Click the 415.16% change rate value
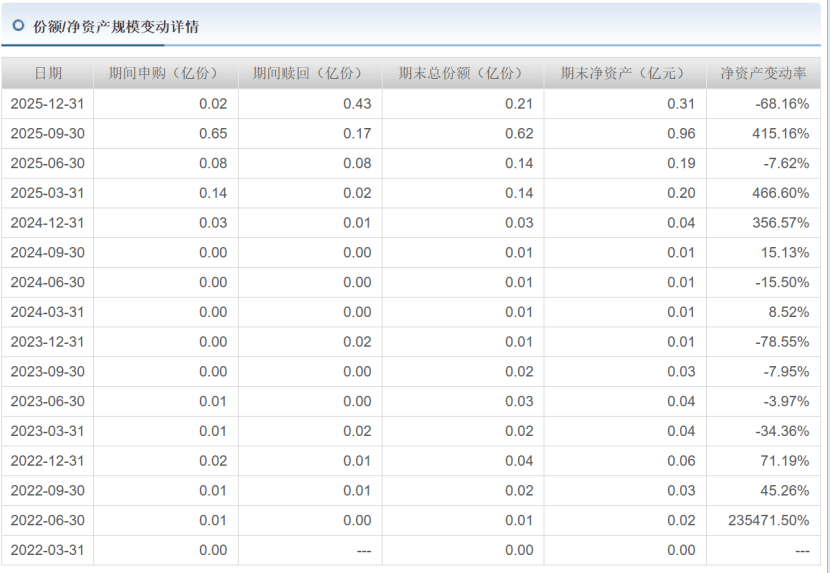Screen dimensions: 830x573 [x=780, y=134]
